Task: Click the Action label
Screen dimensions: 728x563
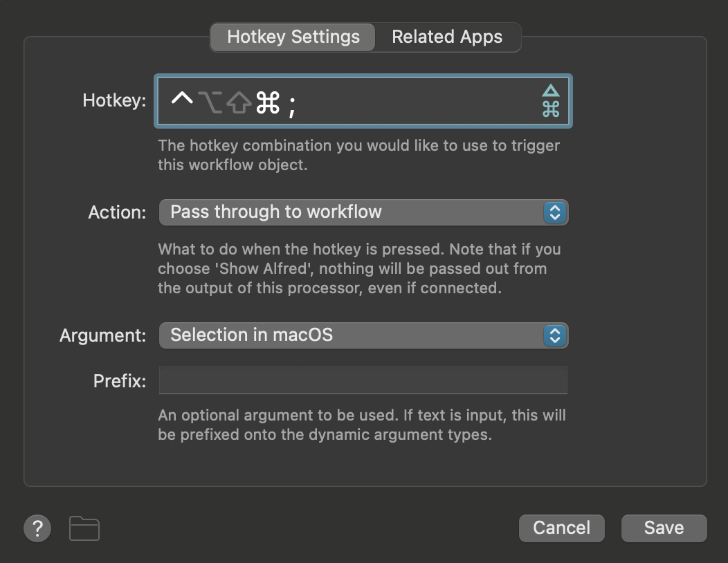Action: [117, 212]
